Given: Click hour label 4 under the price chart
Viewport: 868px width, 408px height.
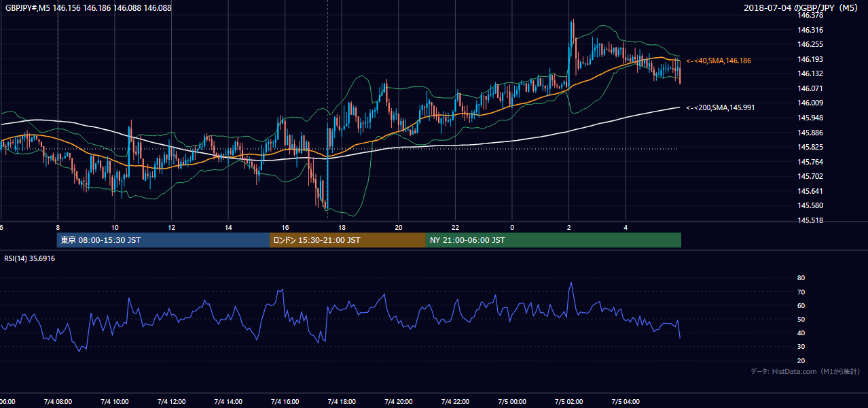Looking at the screenshot, I should coord(626,228).
